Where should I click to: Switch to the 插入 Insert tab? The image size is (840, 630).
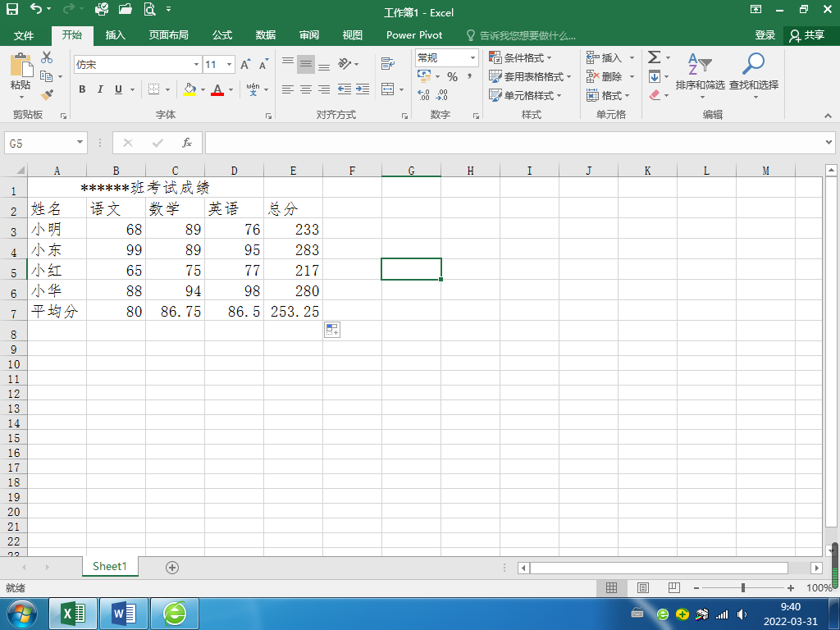[x=115, y=35]
